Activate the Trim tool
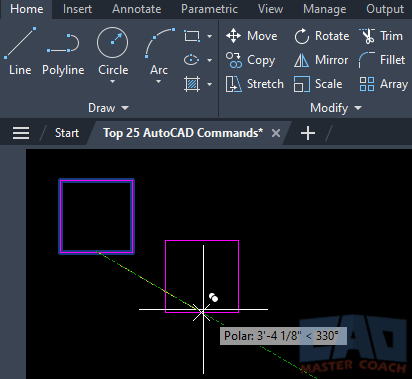Image resolution: width=412 pixels, height=379 pixels. [367, 36]
